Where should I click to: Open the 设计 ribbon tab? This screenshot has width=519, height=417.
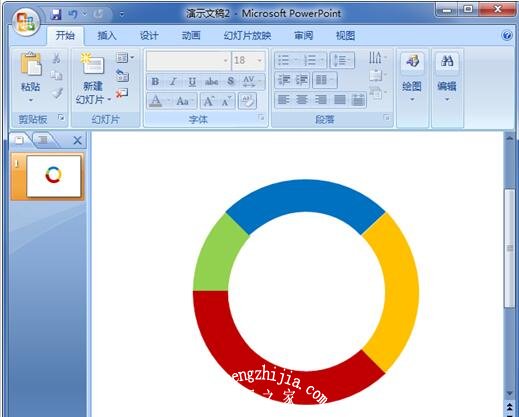pos(149,35)
